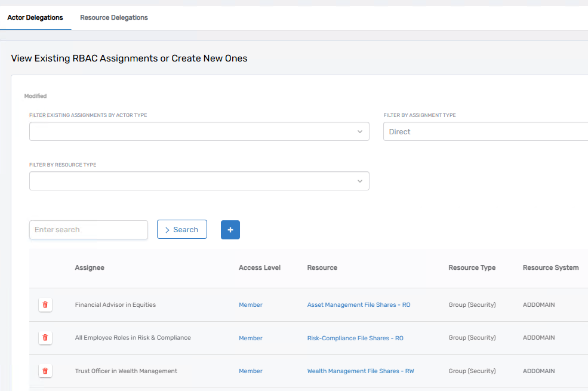Add a new RBAC assignment with plus button
588x391 pixels.
coord(230,230)
